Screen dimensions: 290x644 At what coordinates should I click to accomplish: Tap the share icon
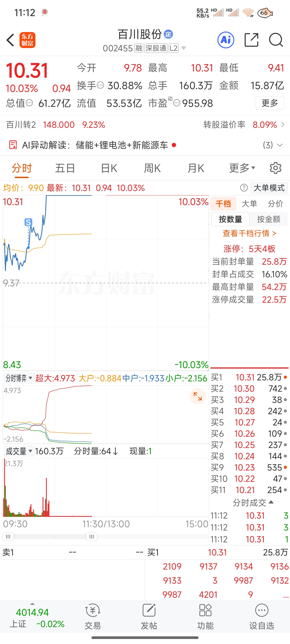click(251, 40)
